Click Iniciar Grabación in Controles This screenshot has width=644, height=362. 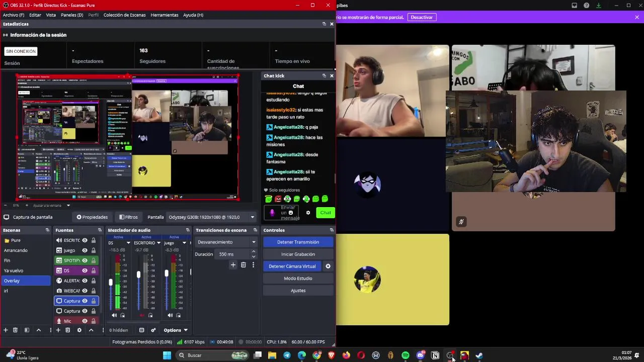298,254
